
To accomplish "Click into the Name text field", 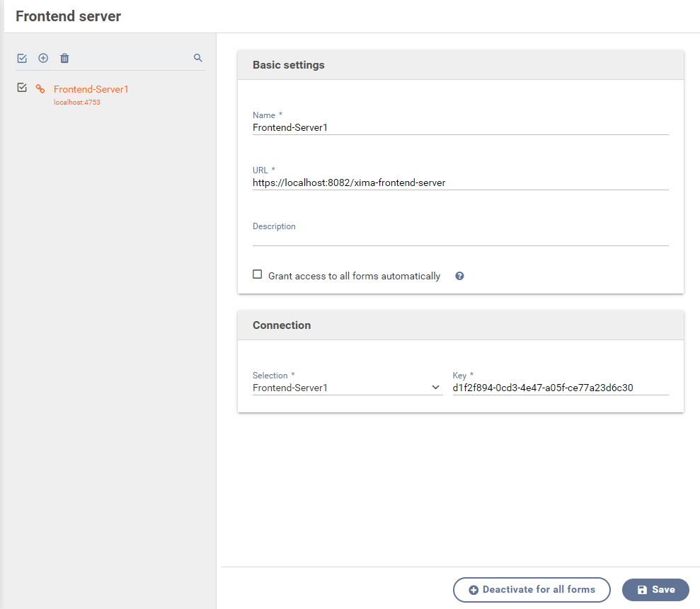I will pyautogui.click(x=460, y=128).
